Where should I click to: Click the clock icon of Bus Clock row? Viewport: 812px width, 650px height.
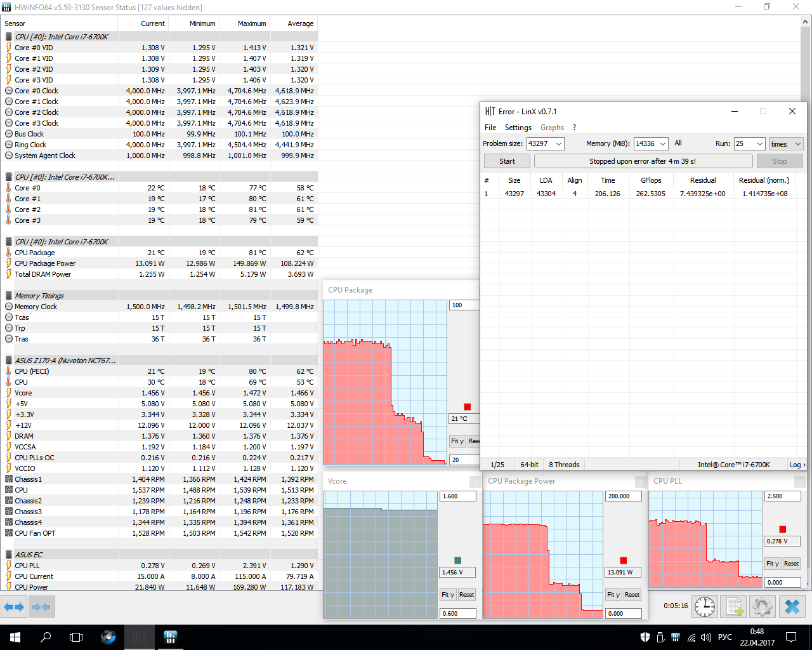9,134
